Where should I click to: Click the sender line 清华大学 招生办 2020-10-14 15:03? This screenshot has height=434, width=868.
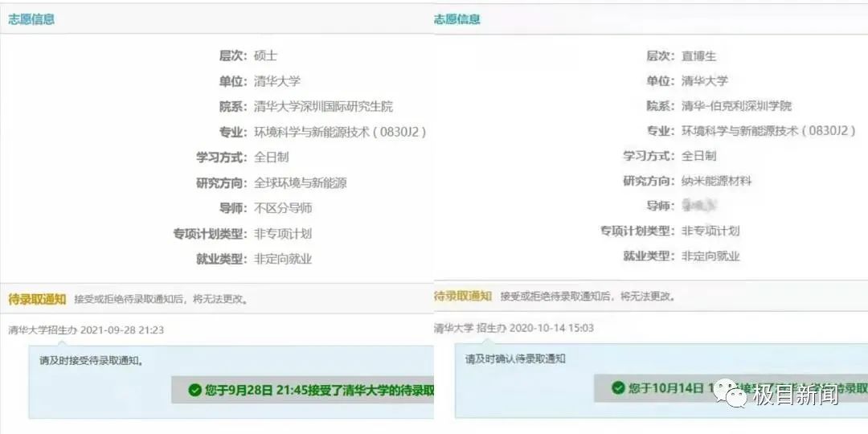(514, 328)
